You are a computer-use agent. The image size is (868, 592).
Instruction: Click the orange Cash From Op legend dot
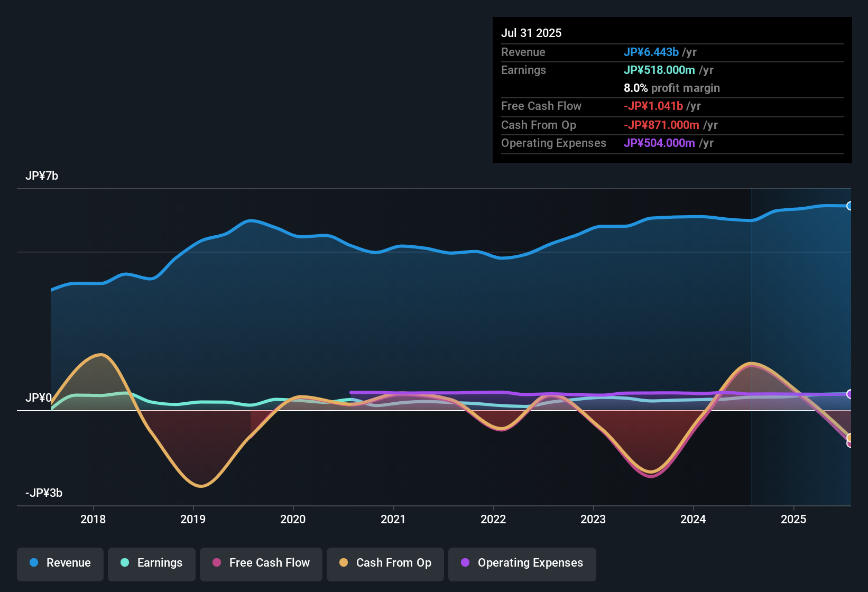[343, 563]
